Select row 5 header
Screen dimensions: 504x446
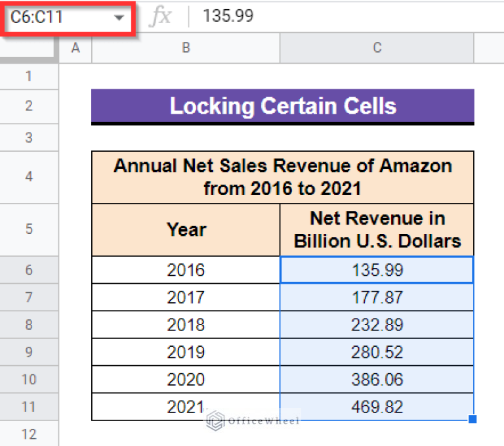[x=30, y=229]
